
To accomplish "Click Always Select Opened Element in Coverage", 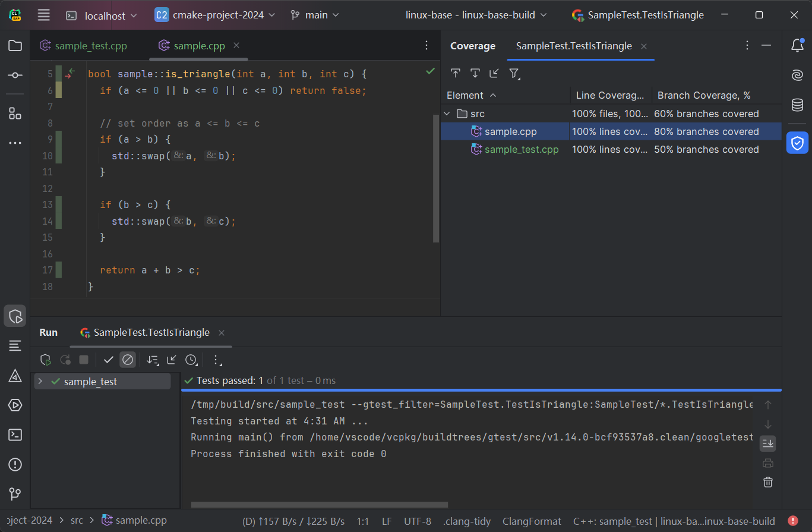I will (x=475, y=73).
